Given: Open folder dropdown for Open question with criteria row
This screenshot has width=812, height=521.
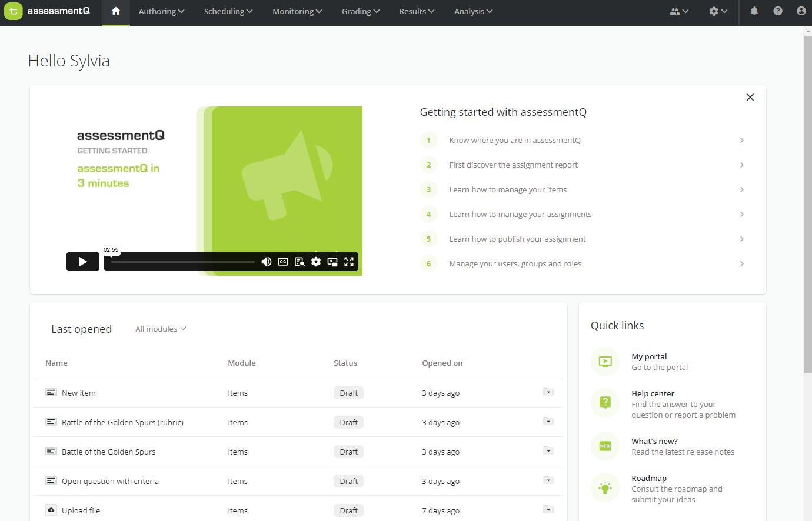Looking at the screenshot, I should click(x=548, y=480).
